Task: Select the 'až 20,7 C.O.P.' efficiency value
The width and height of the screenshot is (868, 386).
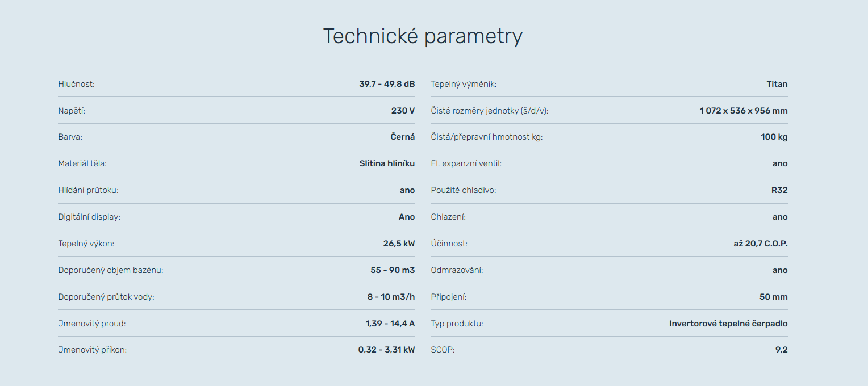Action: [x=760, y=244]
